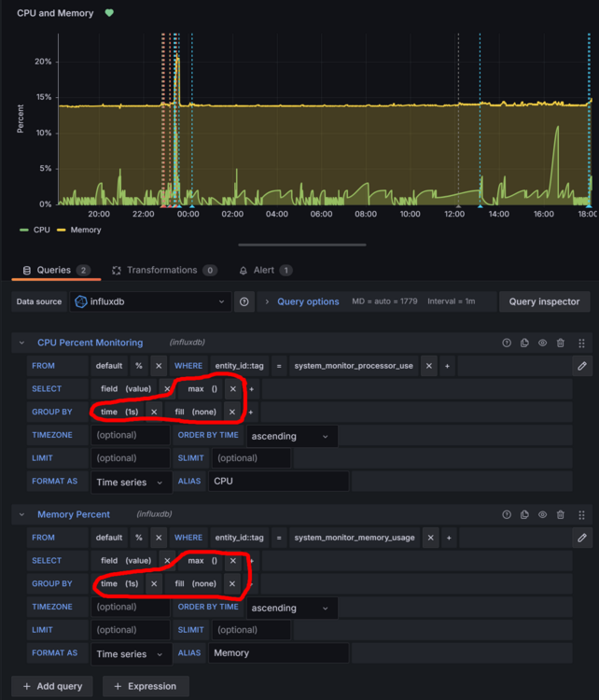Open the Query inspector
599x700 pixels.
click(545, 302)
